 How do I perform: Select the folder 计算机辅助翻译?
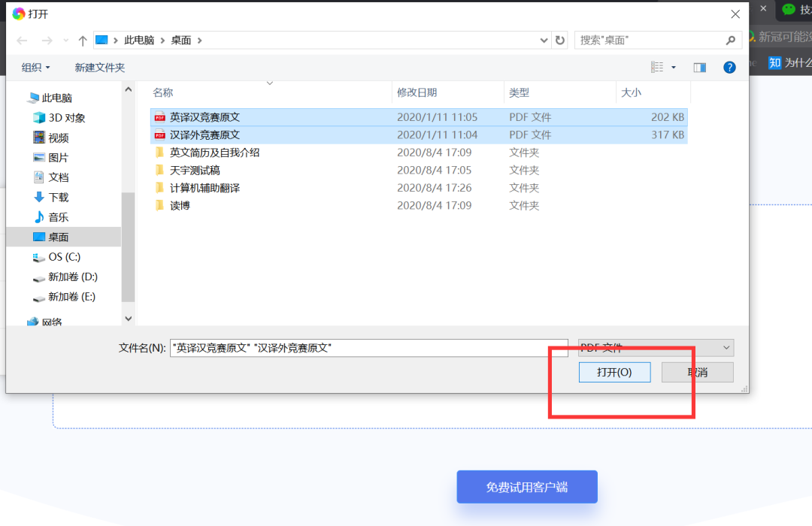205,187
